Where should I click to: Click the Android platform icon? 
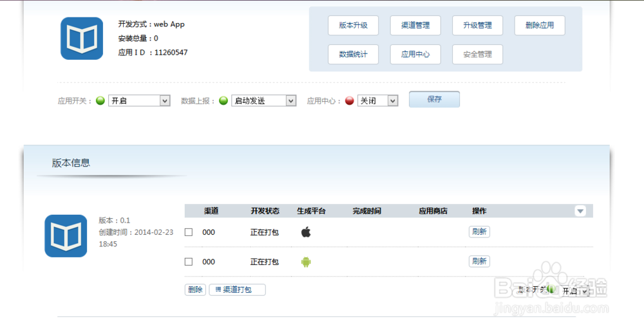pos(306,262)
